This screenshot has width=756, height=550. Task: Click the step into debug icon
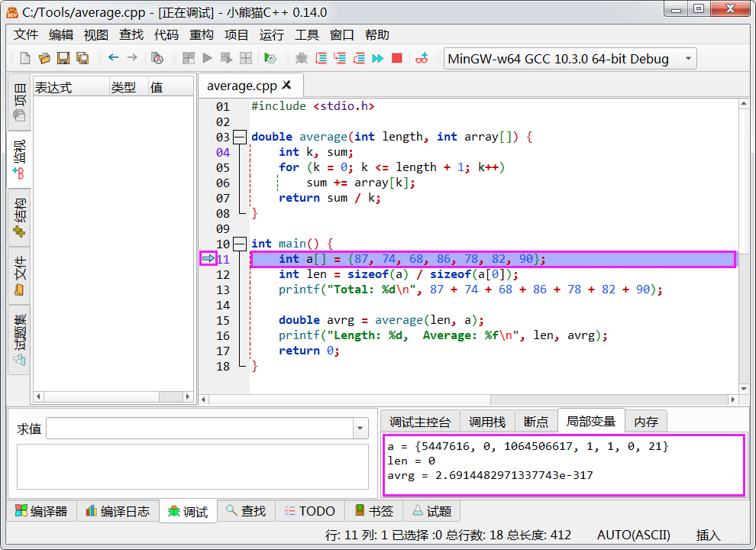click(340, 58)
